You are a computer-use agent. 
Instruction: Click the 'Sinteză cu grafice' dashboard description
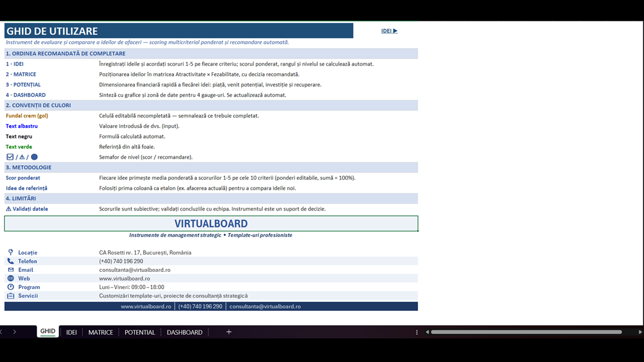(193, 95)
